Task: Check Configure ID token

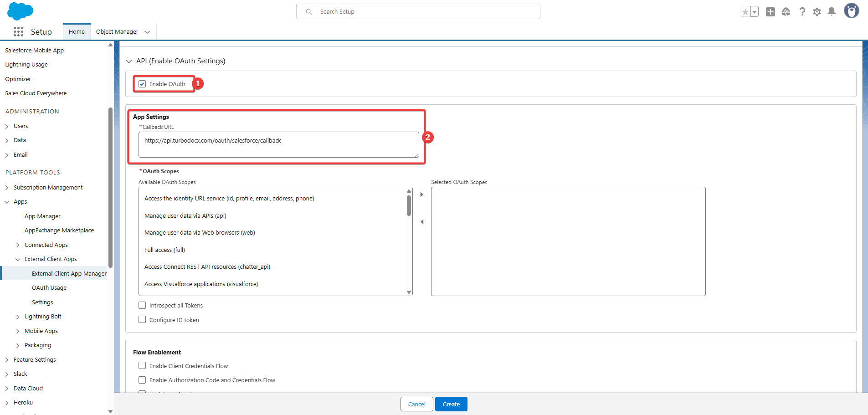Action: point(142,320)
